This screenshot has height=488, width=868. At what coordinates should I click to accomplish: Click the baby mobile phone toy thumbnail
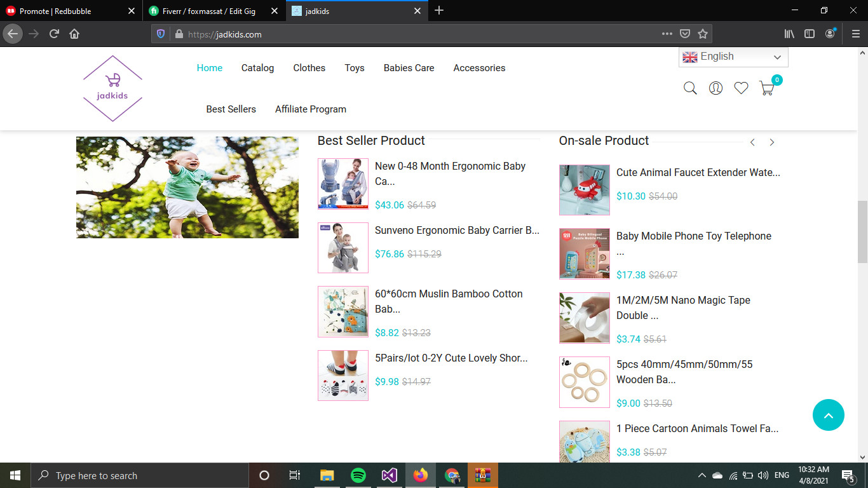coord(585,254)
